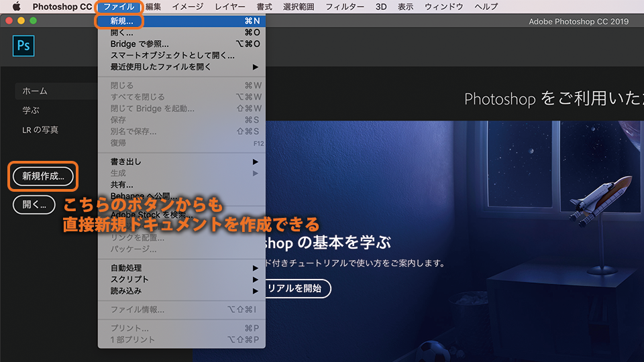The image size is (644, 362).
Task: Open the レイヤー menu
Action: click(x=230, y=7)
